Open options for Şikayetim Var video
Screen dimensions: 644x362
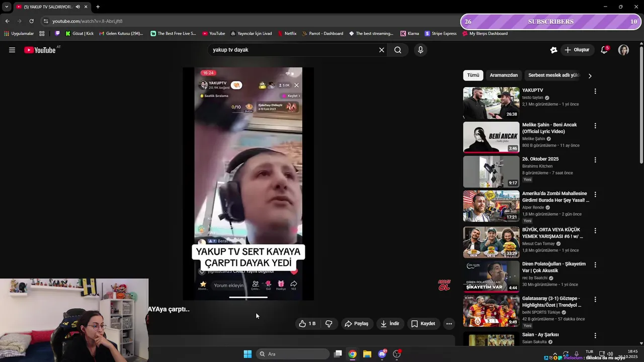(595, 265)
